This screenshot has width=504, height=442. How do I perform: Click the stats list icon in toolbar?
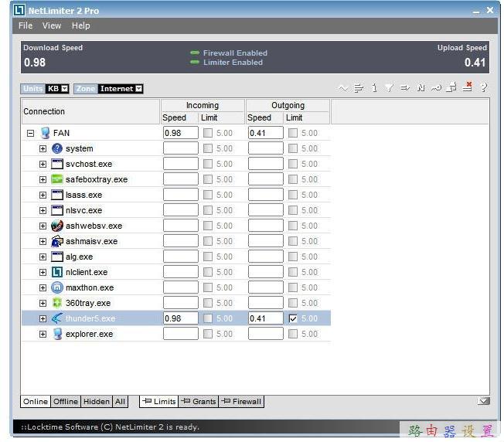tap(359, 88)
